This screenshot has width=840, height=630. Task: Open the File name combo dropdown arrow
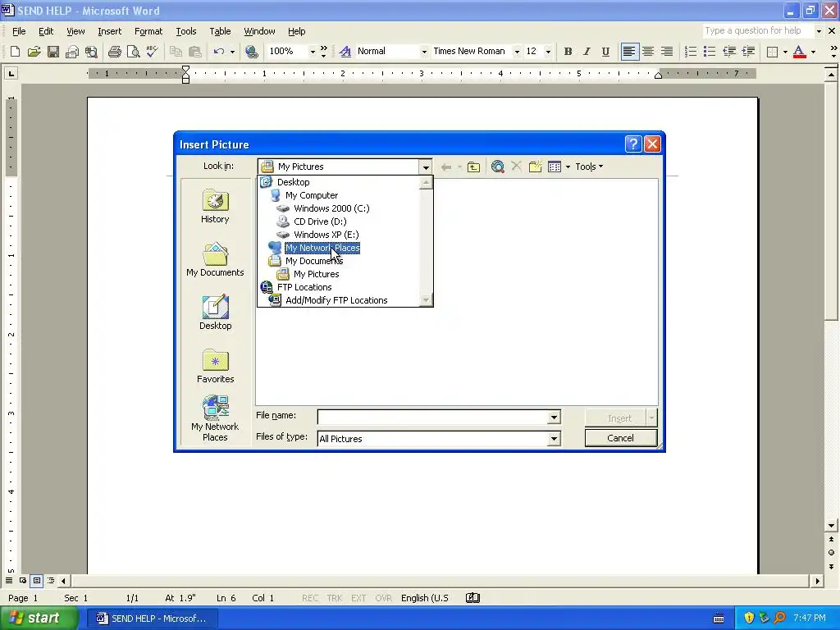coord(554,418)
